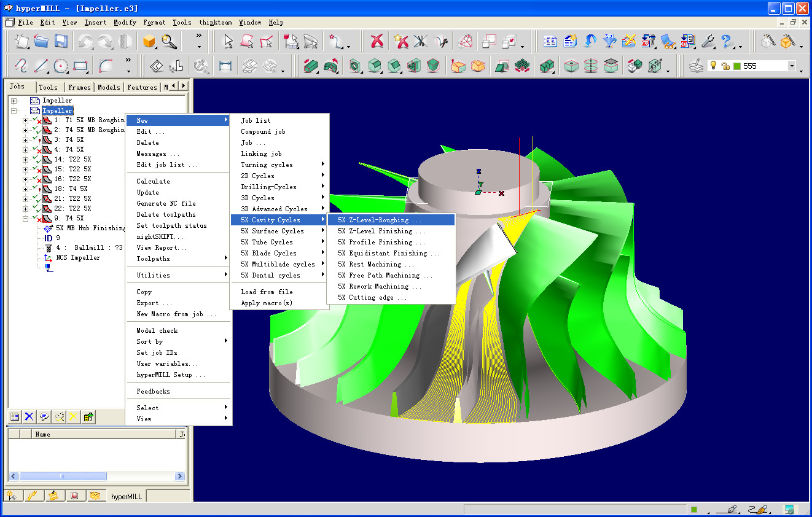Open the thinkteam menu
The height and width of the screenshot is (517, 812).
coord(216,22)
